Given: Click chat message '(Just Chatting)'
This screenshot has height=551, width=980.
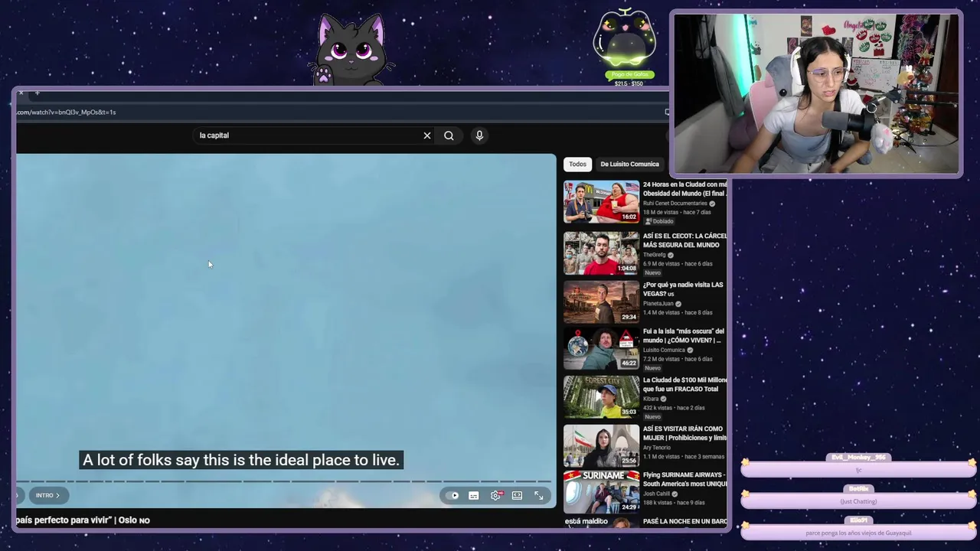Looking at the screenshot, I should tap(858, 501).
